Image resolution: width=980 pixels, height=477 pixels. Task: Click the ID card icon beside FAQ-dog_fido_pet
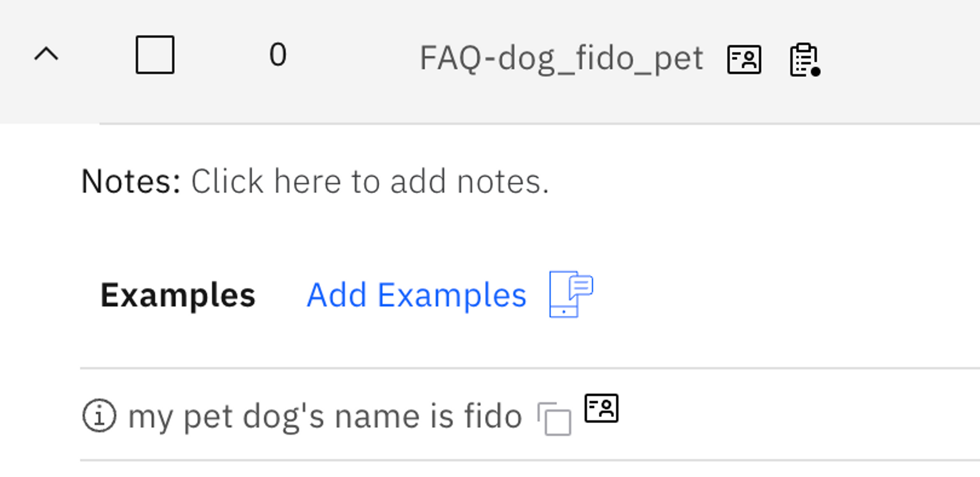(x=744, y=59)
